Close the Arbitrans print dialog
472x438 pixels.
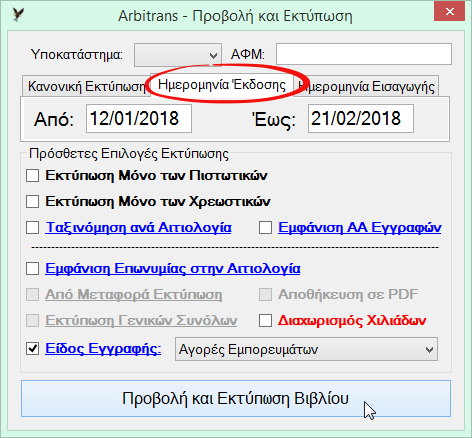pyautogui.click(x=449, y=12)
